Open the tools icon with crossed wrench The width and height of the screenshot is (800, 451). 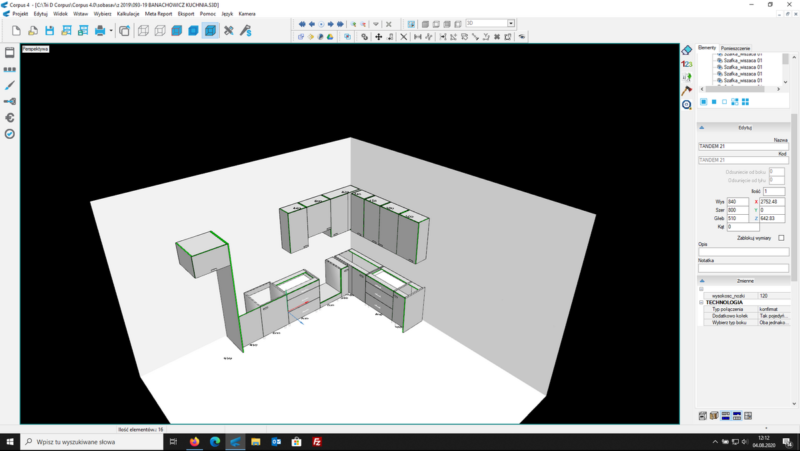click(229, 31)
